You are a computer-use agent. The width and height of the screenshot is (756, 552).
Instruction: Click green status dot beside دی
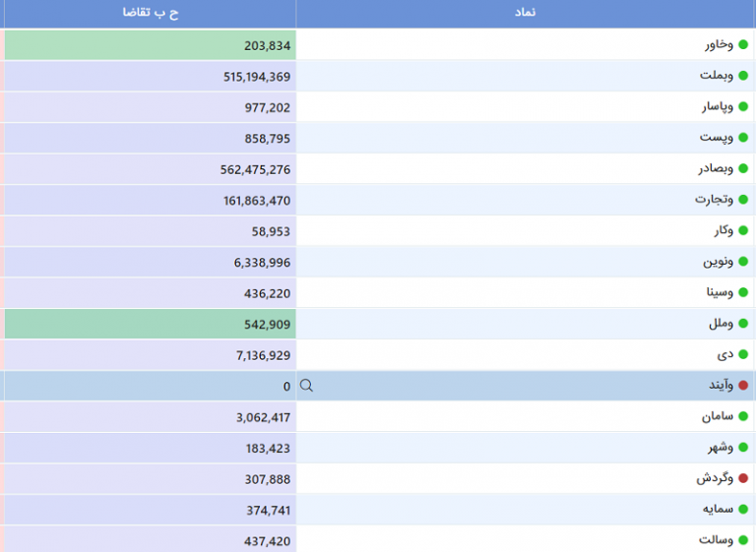[743, 354]
